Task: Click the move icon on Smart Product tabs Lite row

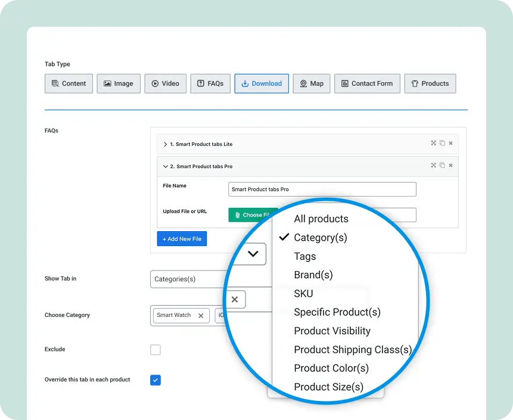Action: point(434,144)
